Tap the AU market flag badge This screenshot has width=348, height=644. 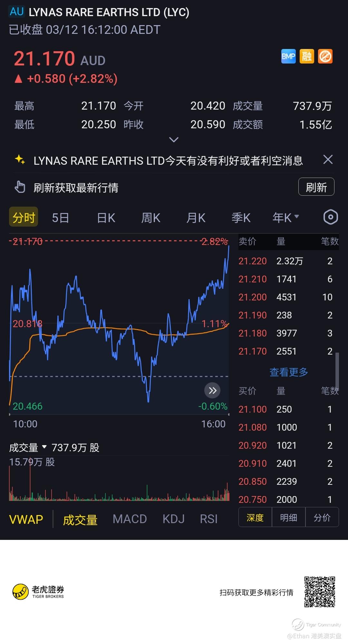(x=17, y=12)
